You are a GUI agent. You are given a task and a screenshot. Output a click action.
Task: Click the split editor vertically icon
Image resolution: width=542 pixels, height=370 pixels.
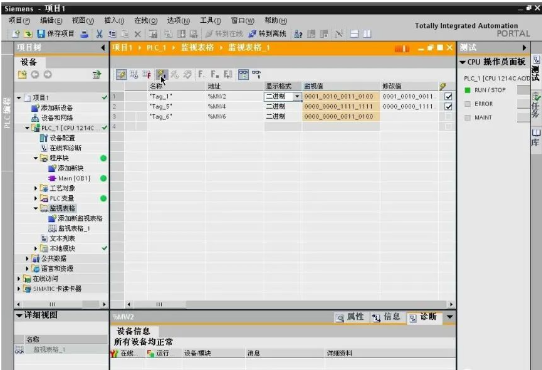tap(367, 34)
